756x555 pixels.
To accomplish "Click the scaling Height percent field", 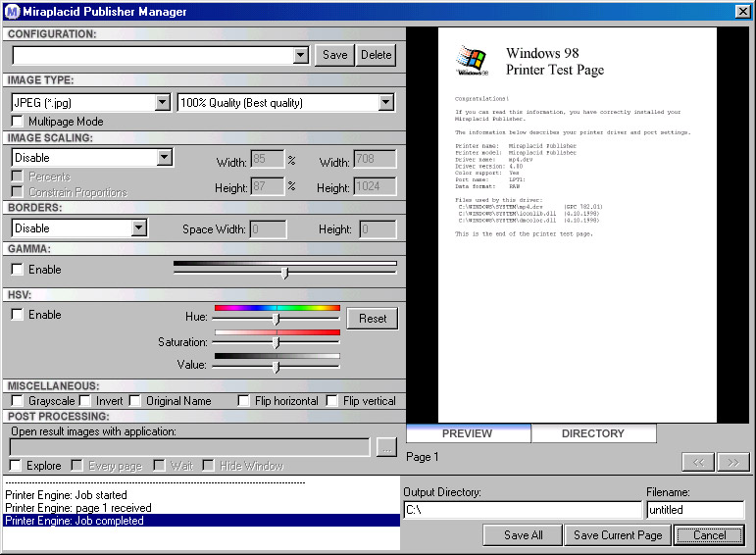I will point(268,186).
